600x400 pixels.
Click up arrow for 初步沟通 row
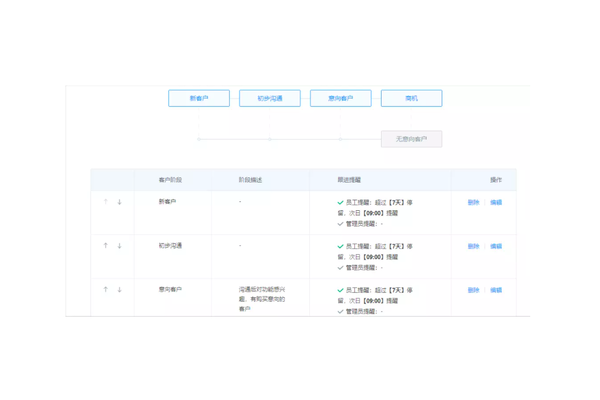[106, 246]
